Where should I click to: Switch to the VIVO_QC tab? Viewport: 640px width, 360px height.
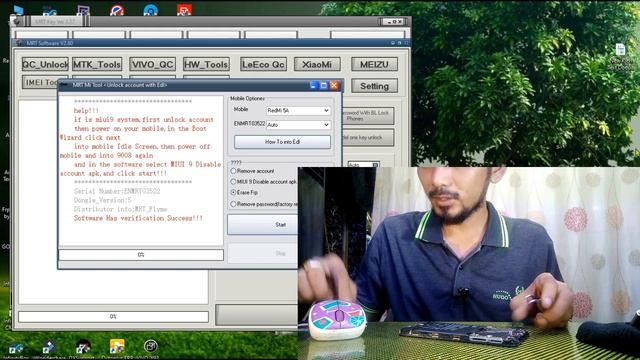pyautogui.click(x=153, y=64)
